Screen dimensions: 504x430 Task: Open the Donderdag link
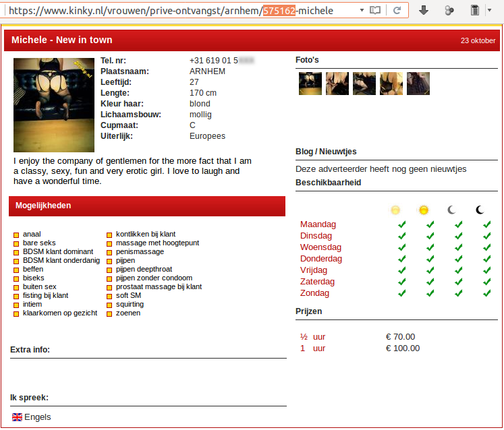(x=321, y=259)
